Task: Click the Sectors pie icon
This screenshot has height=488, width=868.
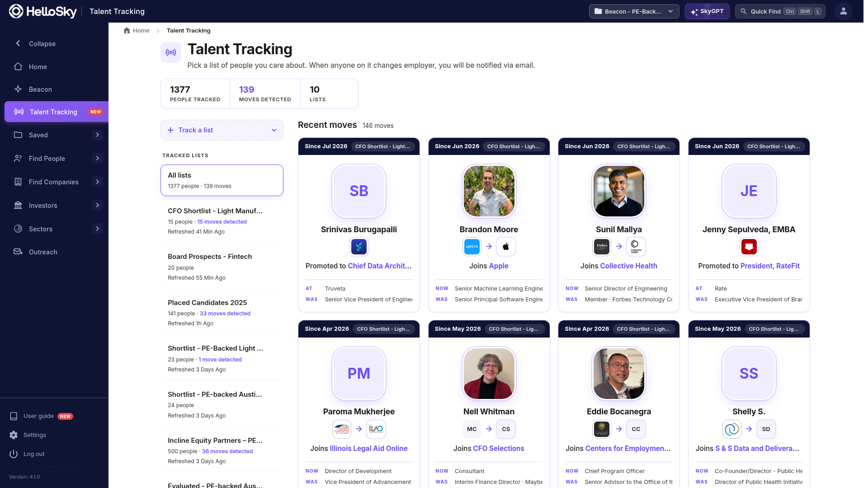Action: (18, 229)
